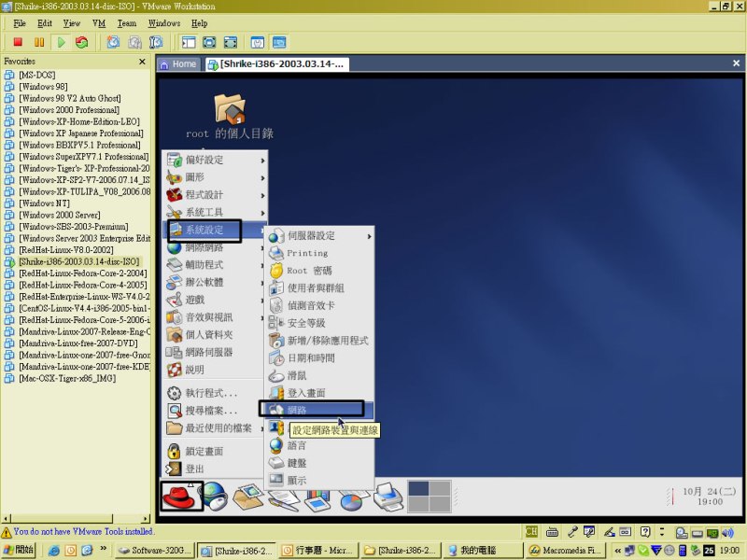Launch the web browser globe panel icon
Viewport: 747px width, 560px height.
point(216,496)
